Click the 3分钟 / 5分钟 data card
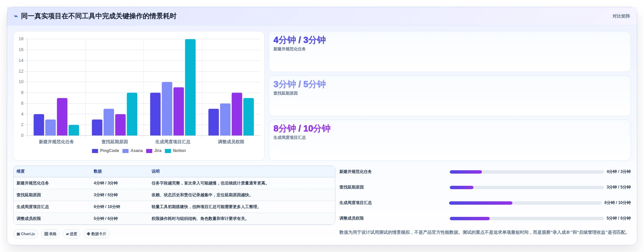The image size is (644, 252). 449,96
